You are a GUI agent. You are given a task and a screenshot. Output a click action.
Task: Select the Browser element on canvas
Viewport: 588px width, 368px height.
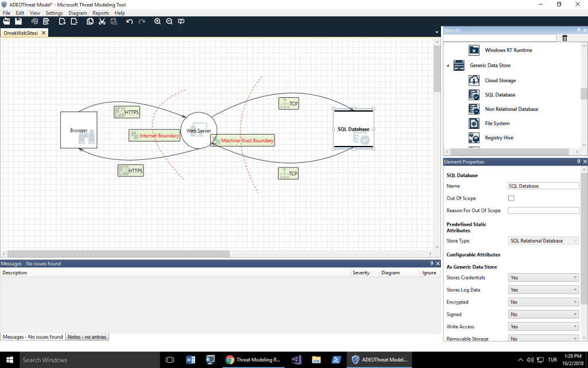(79, 130)
